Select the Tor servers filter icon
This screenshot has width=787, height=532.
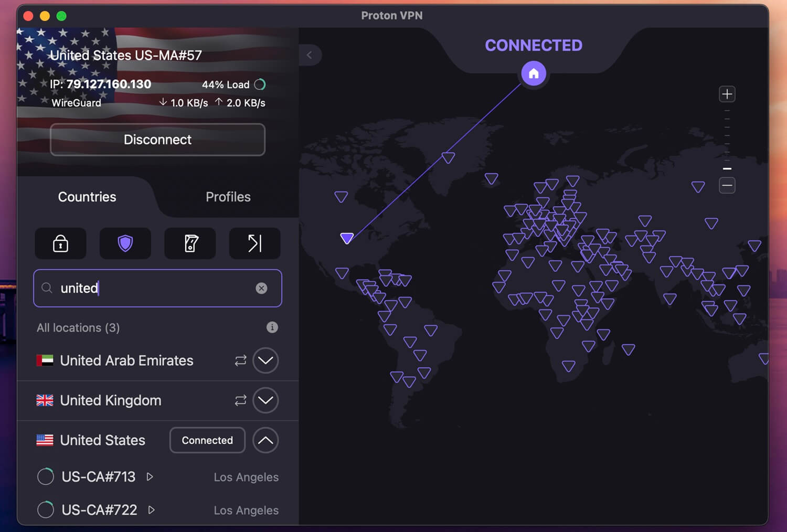[190, 243]
